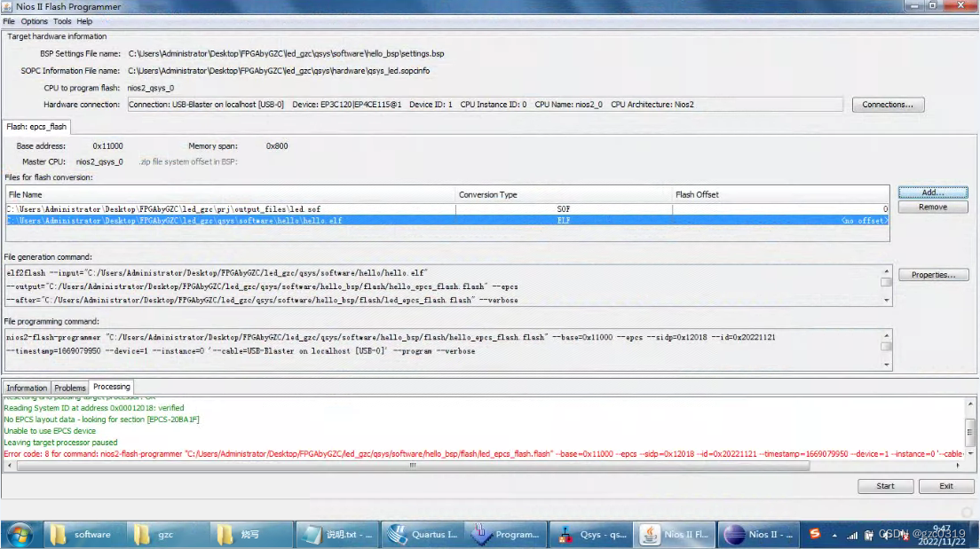Click the Nios II Flash Programmer title icon
Viewport: 980px width, 549px height.
coord(7,6)
